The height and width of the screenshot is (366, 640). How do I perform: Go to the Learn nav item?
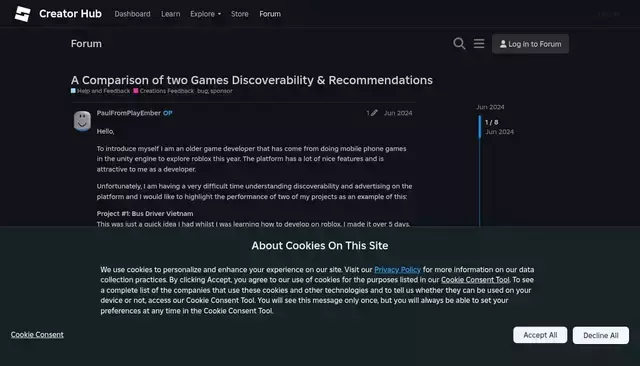[171, 14]
